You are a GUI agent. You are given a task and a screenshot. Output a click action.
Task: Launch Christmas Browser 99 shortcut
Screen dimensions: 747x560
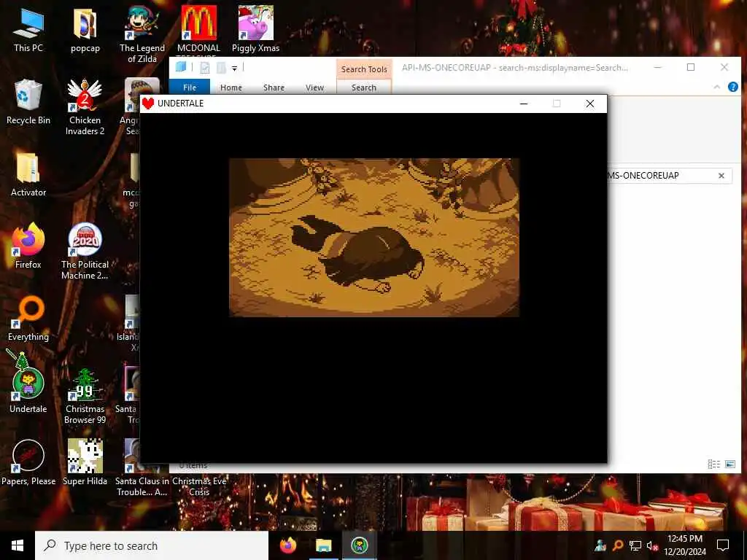coord(85,396)
